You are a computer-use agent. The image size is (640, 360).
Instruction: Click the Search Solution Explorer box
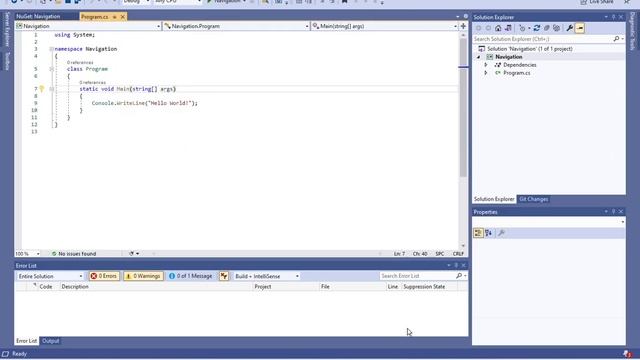(543, 39)
